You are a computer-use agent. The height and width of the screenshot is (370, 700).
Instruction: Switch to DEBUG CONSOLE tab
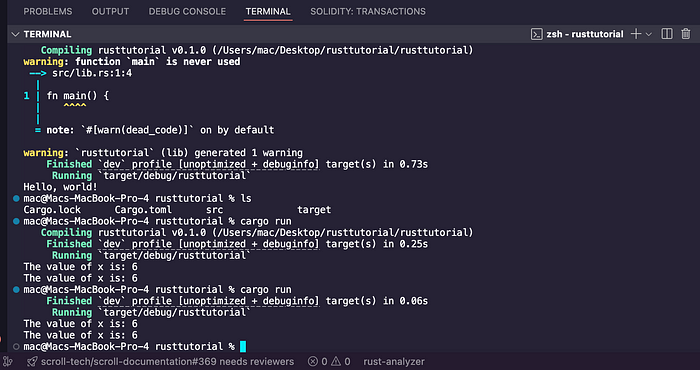coord(188,12)
